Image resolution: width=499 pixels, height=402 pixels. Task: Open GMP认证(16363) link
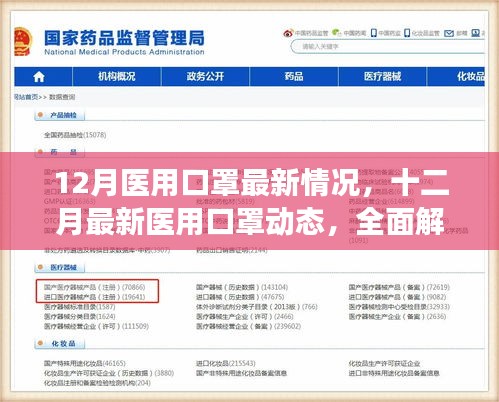[69, 201]
